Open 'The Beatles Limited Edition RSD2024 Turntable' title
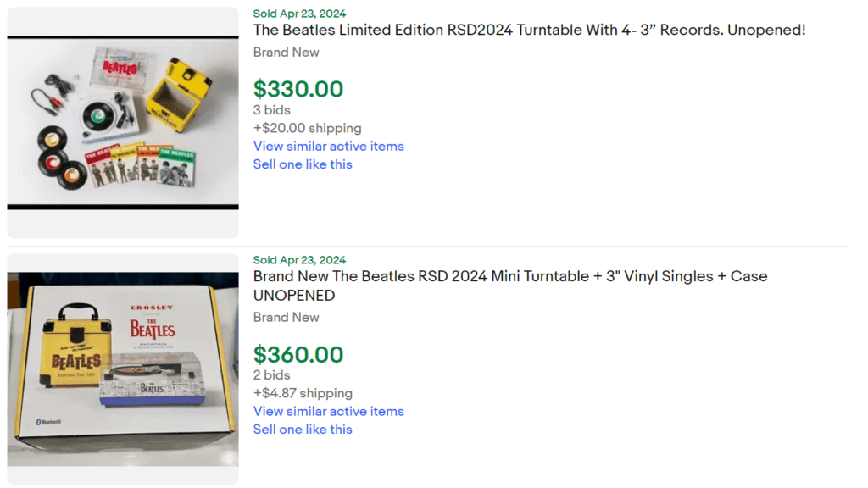This screenshot has width=868, height=488. 529,30
